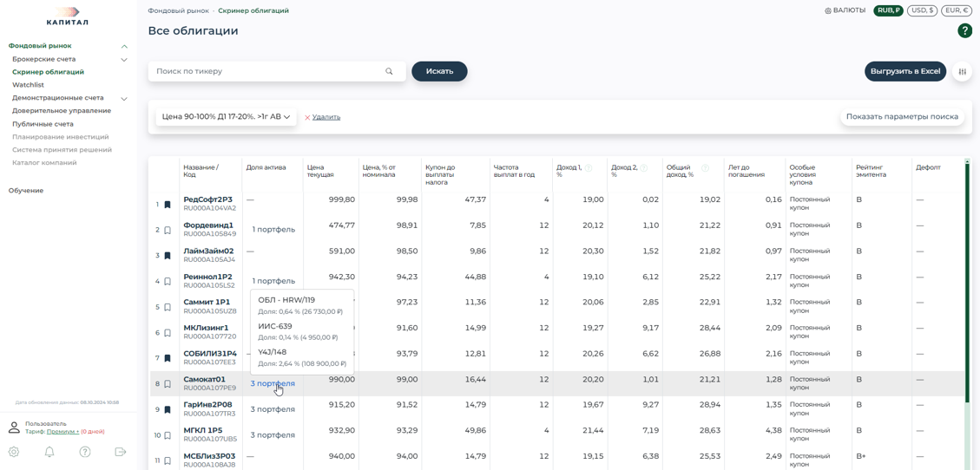Collapse the Фондовый рынок section chevron
This screenshot has width=980, height=470.
[x=124, y=46]
